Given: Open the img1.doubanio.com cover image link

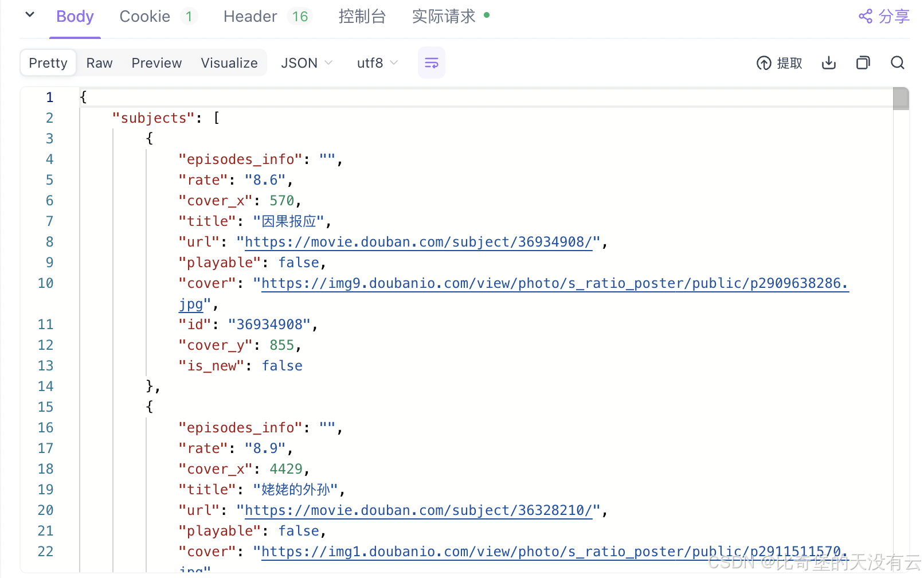Looking at the screenshot, I should (x=555, y=552).
